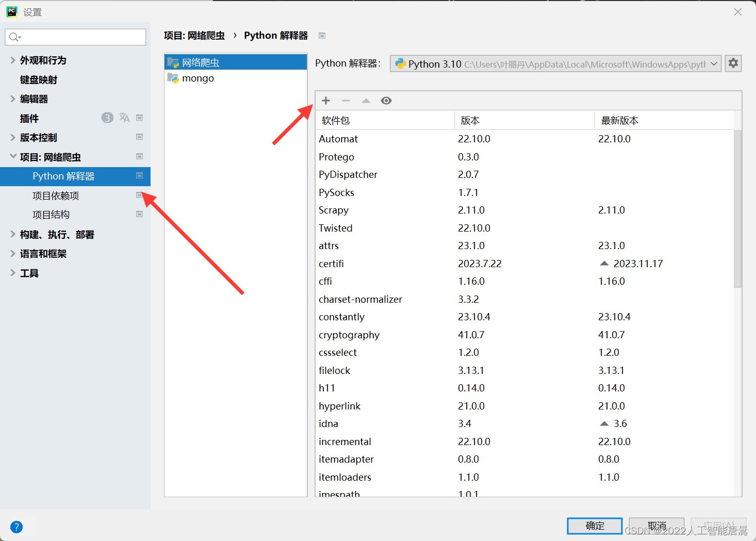The width and height of the screenshot is (756, 541).
Task: Click the icon beside the breadcrumb title
Action: (322, 36)
